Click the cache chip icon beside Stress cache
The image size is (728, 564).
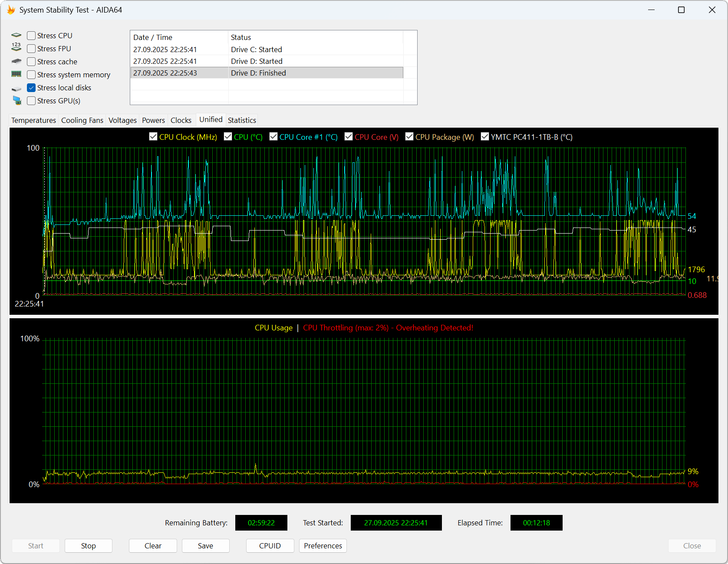point(16,61)
